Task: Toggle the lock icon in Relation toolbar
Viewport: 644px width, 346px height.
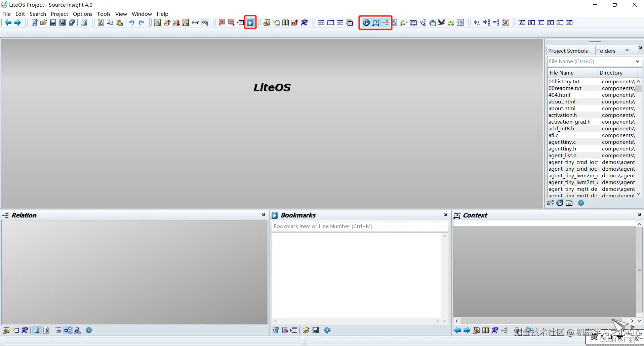Action: point(37,330)
